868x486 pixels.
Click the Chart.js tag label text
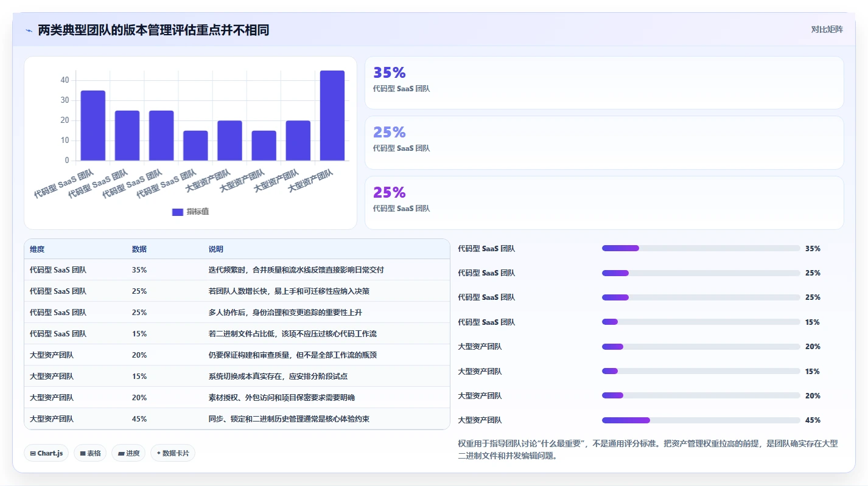pyautogui.click(x=50, y=453)
